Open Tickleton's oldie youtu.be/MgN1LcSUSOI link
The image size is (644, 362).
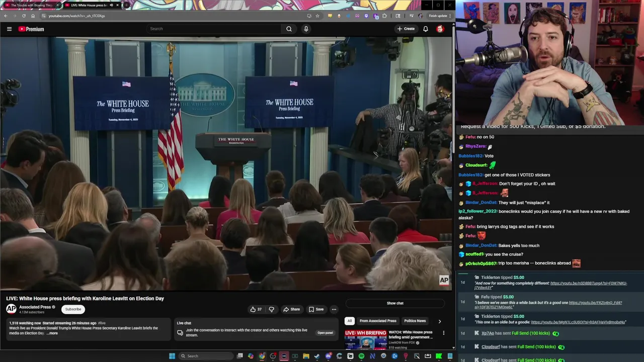[578, 322]
